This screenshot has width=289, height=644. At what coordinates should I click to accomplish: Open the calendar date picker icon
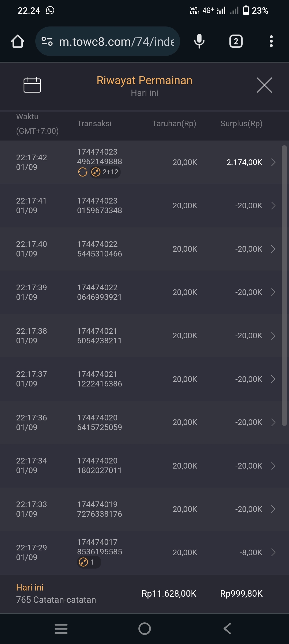point(32,85)
